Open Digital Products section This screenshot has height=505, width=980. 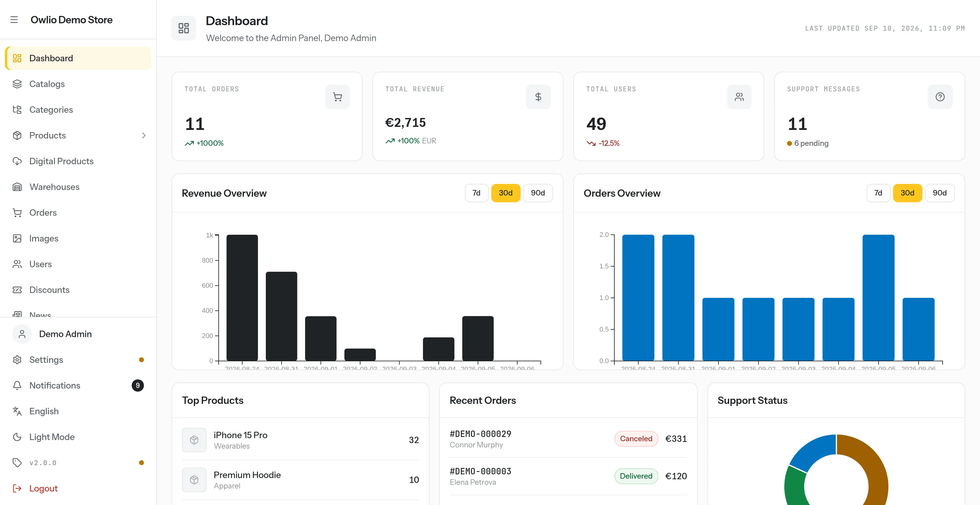(x=78, y=161)
